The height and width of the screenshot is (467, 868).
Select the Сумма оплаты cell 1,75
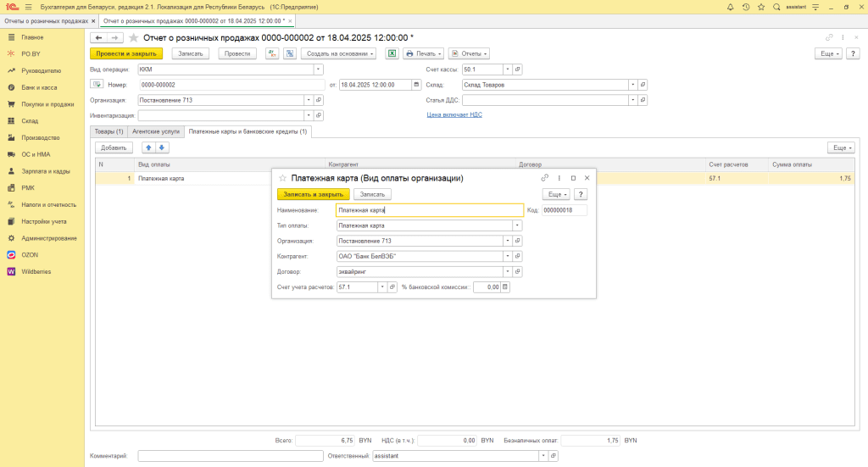[x=811, y=178]
